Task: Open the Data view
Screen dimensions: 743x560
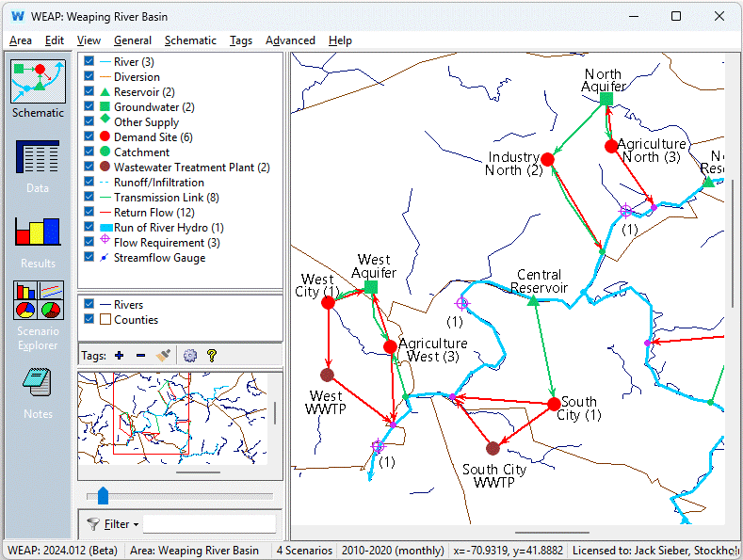Action: coord(38,166)
